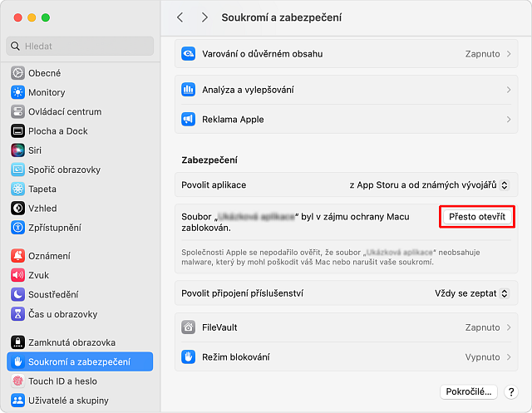Expand Varování o důvěrném obsahu row
The width and height of the screenshot is (532, 413).
[508, 54]
